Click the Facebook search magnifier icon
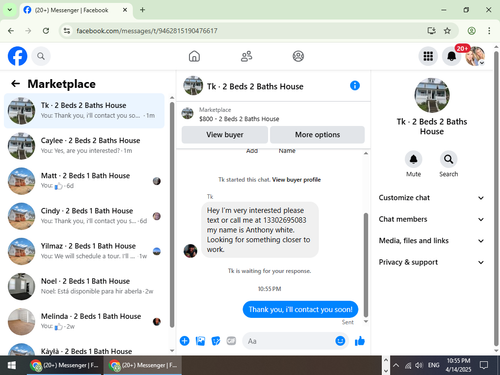The height and width of the screenshot is (375, 500). 41,56
